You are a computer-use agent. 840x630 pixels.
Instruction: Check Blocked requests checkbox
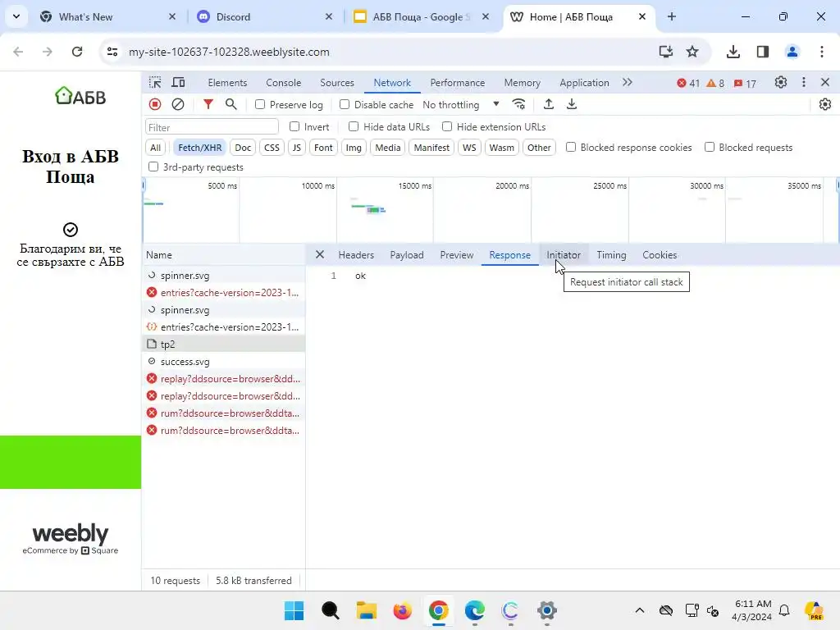click(710, 147)
